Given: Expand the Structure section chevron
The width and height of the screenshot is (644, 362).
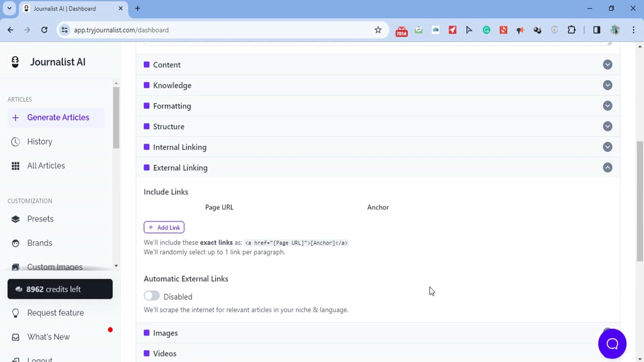Looking at the screenshot, I should (x=607, y=126).
